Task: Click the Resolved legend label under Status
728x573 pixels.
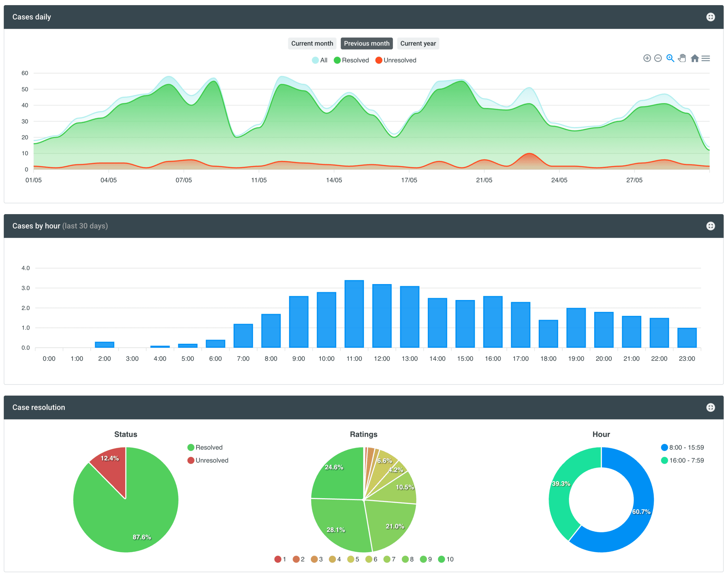Action: pos(206,447)
